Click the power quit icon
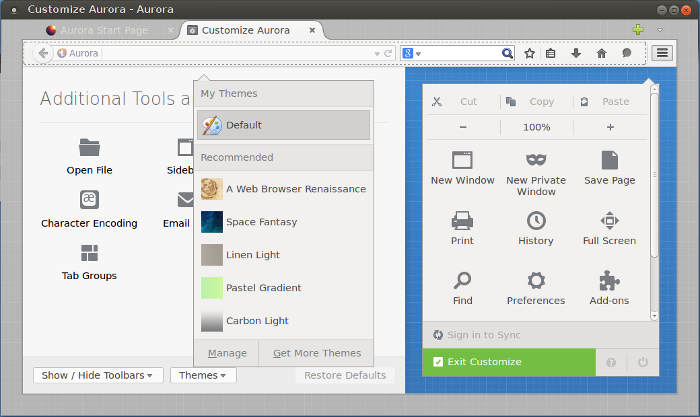700x417 pixels. coord(643,362)
